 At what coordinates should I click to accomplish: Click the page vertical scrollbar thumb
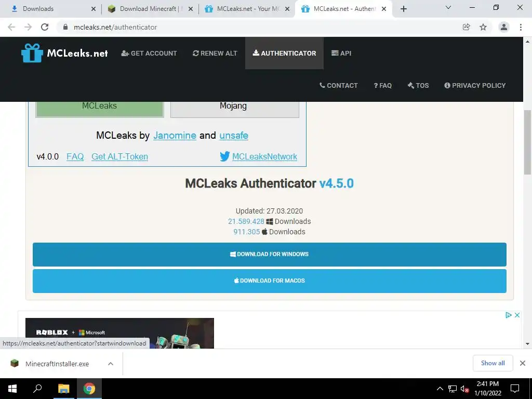click(527, 142)
